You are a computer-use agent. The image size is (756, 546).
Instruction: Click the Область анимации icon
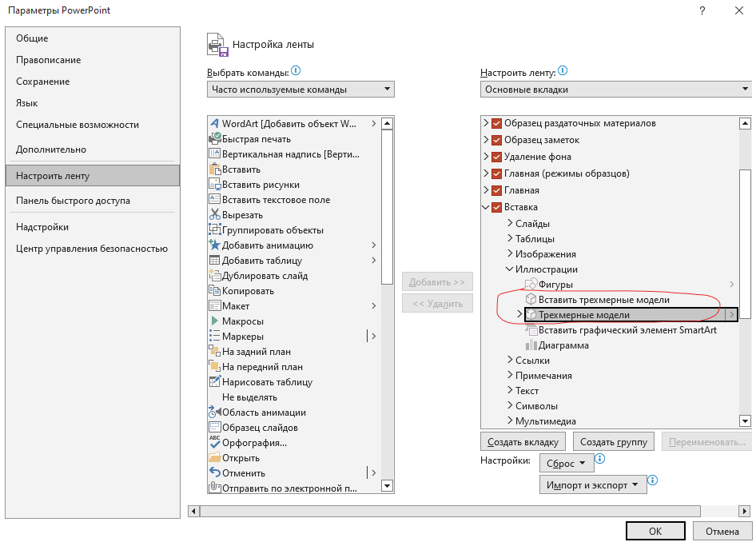pyautogui.click(x=214, y=412)
